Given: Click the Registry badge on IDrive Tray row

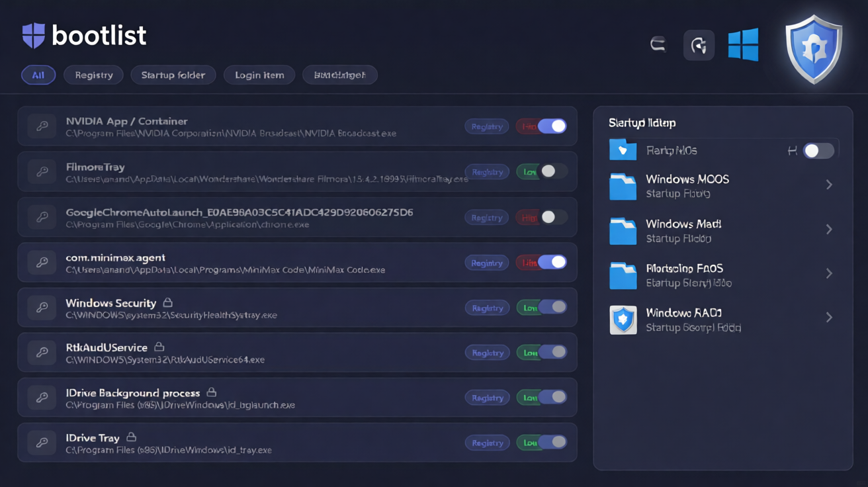Looking at the screenshot, I should 487,443.
